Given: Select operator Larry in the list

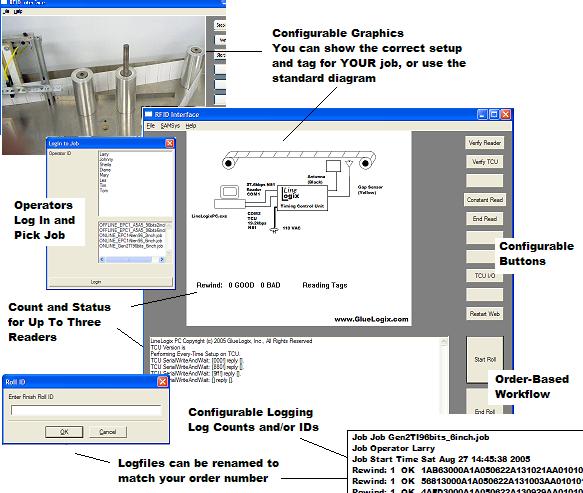Looking at the screenshot, I should coord(104,154).
